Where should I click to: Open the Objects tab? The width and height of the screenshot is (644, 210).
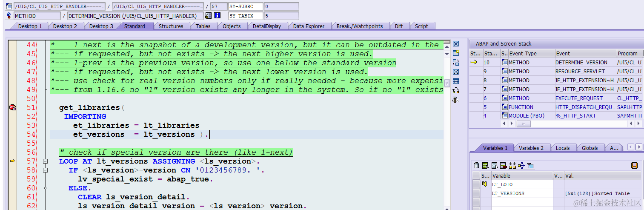coord(232,26)
